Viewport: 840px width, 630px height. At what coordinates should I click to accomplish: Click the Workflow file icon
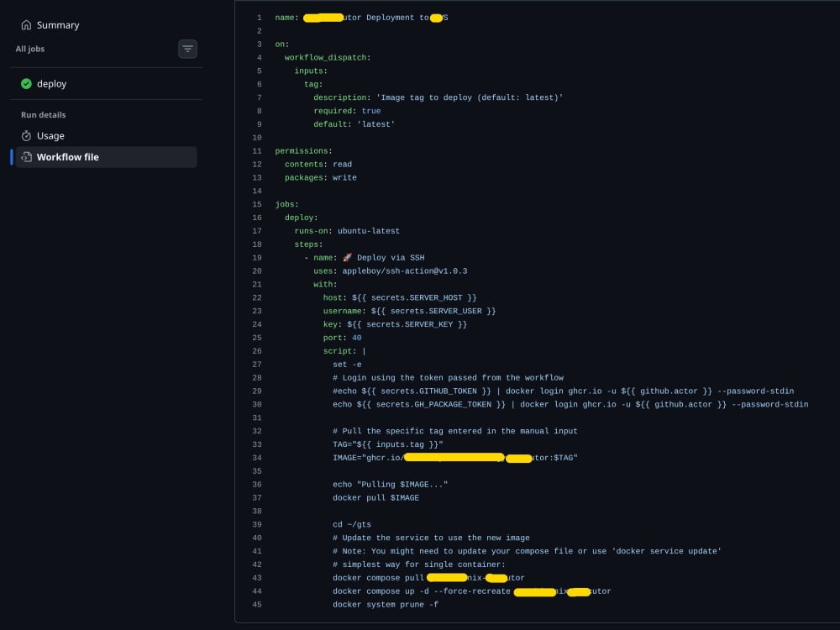pyautogui.click(x=26, y=157)
